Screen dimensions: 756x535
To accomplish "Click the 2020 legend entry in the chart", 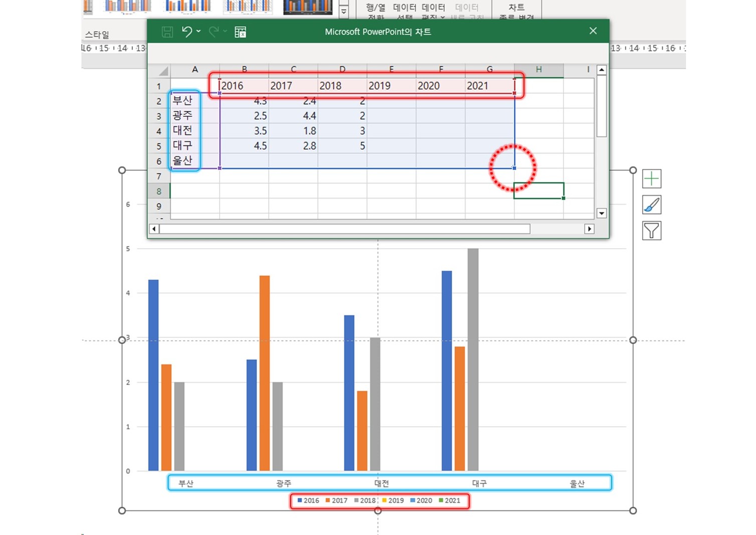I will (x=421, y=500).
